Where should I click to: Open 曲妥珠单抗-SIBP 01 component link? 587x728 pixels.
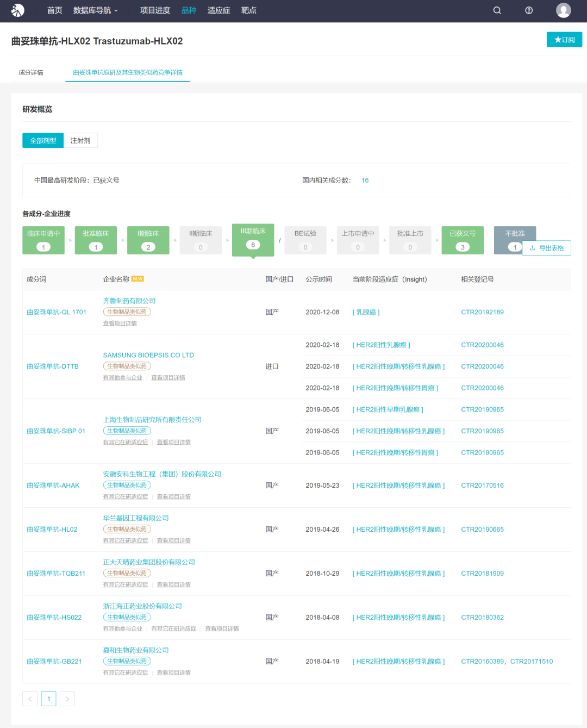pos(56,431)
